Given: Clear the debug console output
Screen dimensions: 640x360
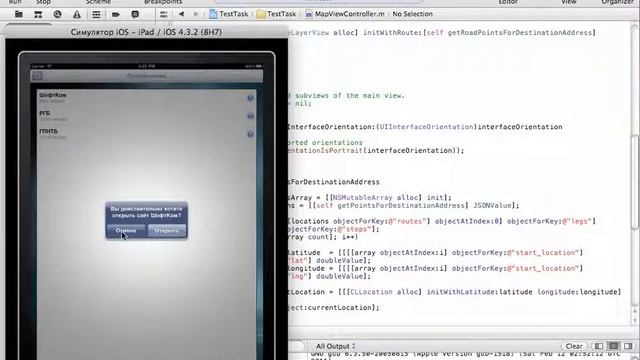Looking at the screenshot, I should tap(573, 346).
